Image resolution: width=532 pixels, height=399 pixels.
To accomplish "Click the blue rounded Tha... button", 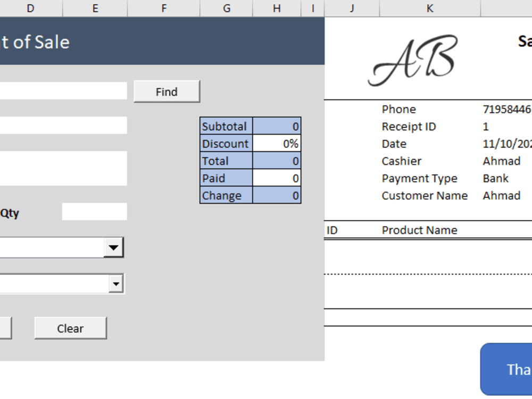I will pyautogui.click(x=506, y=369).
